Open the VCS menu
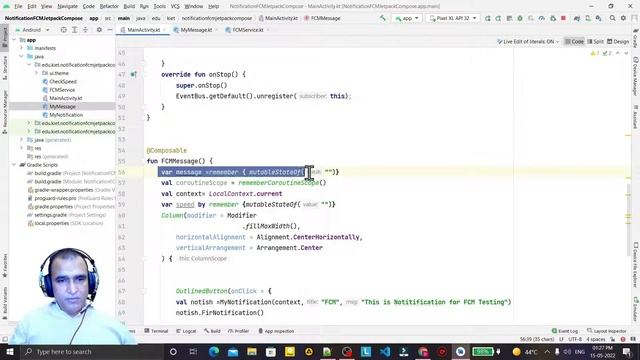This screenshot has width=640, height=360. (x=175, y=6)
